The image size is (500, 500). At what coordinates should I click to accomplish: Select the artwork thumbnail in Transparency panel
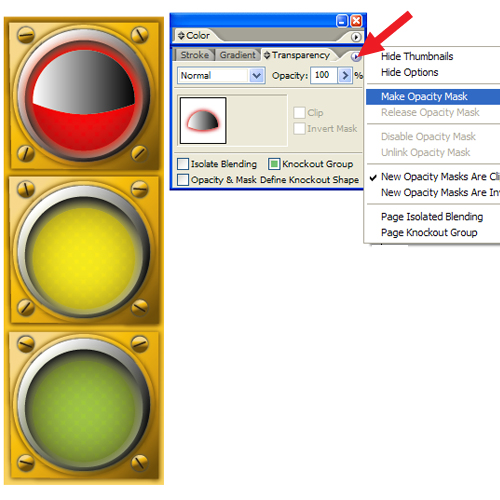(x=203, y=121)
